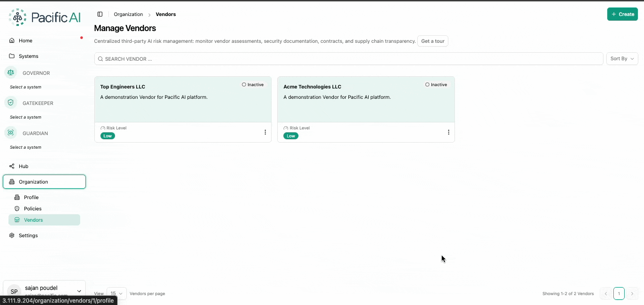Select a system under Gatekeeper

pos(25,117)
